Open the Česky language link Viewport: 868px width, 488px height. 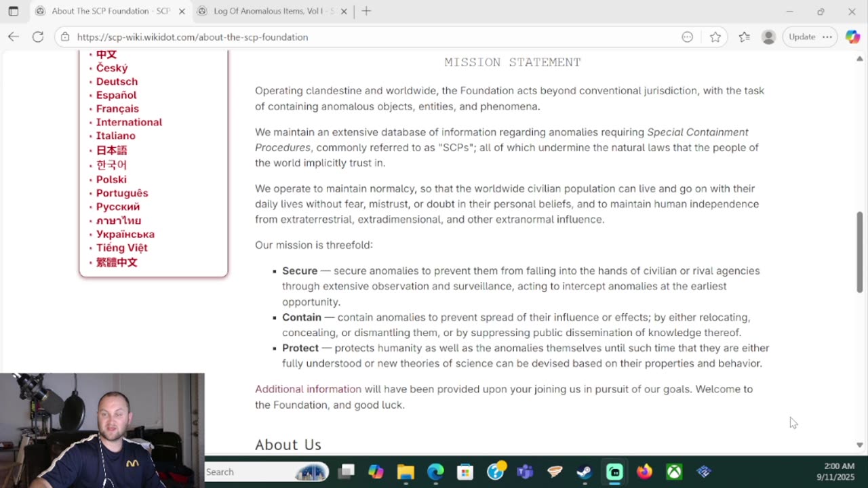[112, 68]
